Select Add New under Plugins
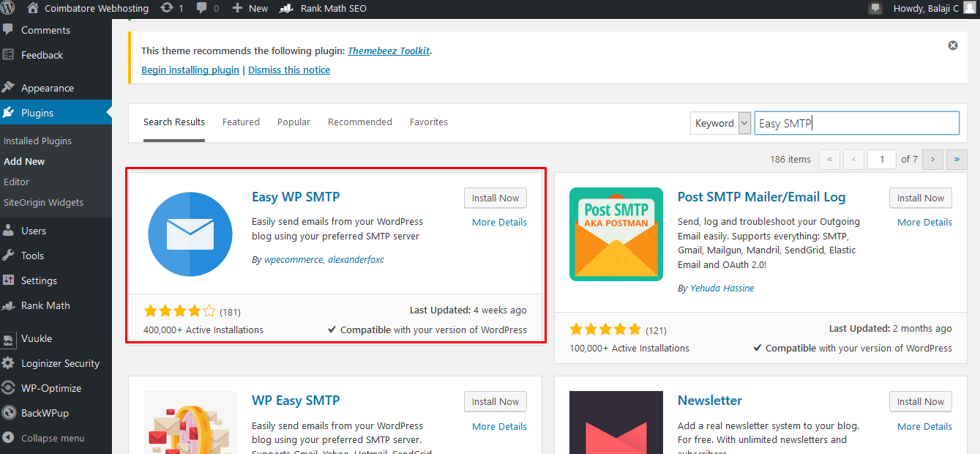The width and height of the screenshot is (980, 454). coord(24,161)
